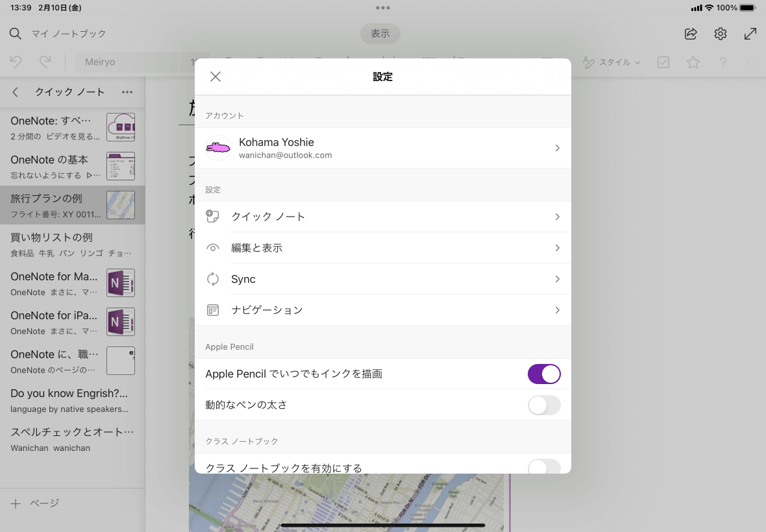Tap the multitasking three-dots at top
This screenshot has width=766, height=532.
pyautogui.click(x=383, y=8)
